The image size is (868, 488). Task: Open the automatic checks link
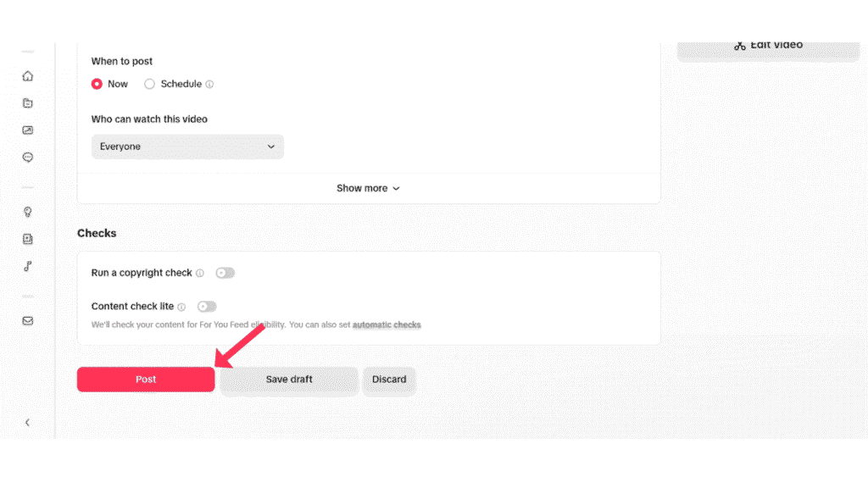tap(387, 324)
